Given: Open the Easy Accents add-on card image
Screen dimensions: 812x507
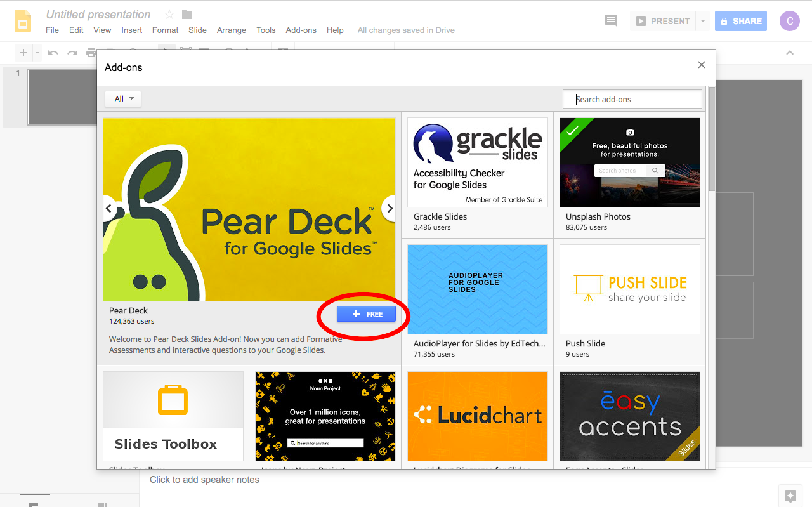Looking at the screenshot, I should pyautogui.click(x=630, y=416).
